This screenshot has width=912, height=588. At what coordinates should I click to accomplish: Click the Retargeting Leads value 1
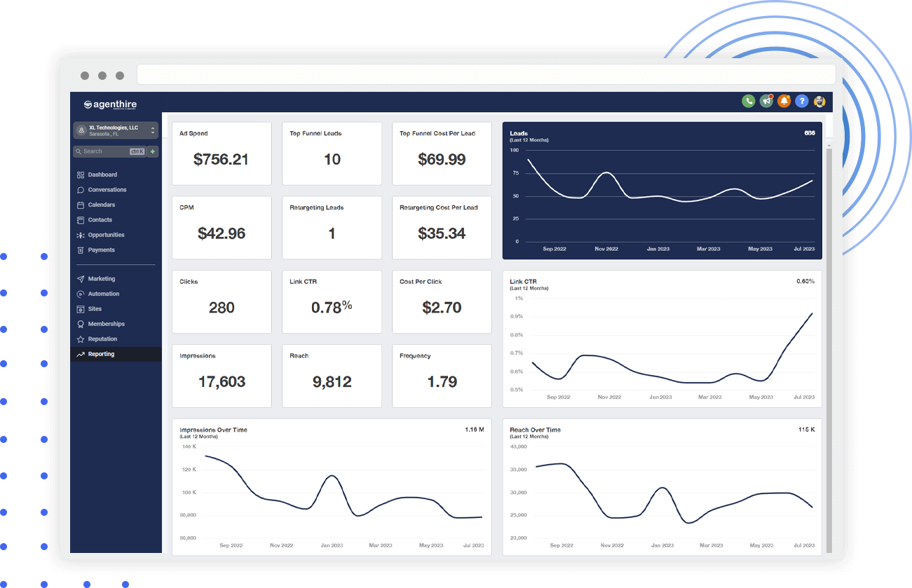332,233
